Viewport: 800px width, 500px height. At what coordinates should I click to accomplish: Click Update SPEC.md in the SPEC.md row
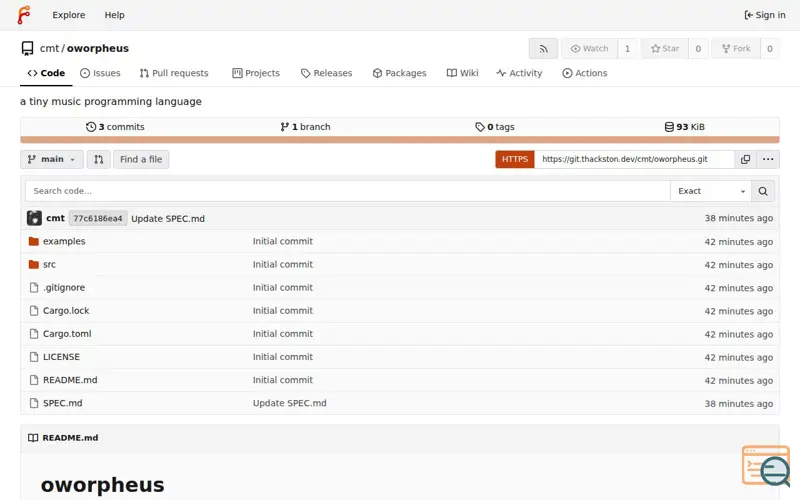tap(289, 403)
